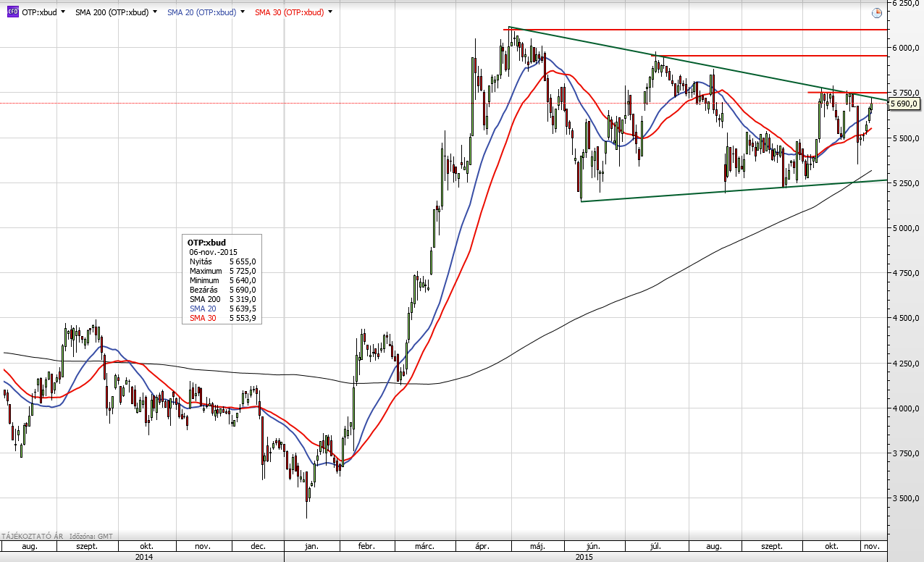Click the Maximum 5 725,0 row
924x562 pixels.
tap(222, 270)
